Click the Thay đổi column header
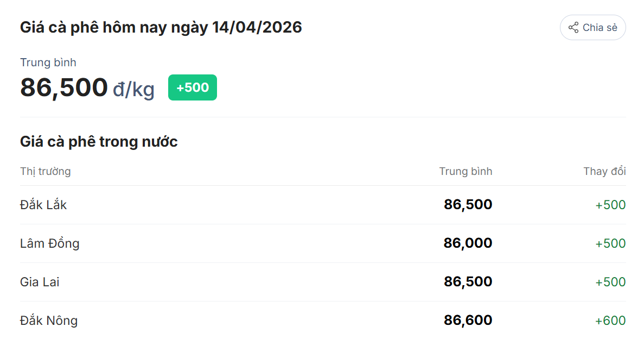644x339 pixels. (604, 171)
